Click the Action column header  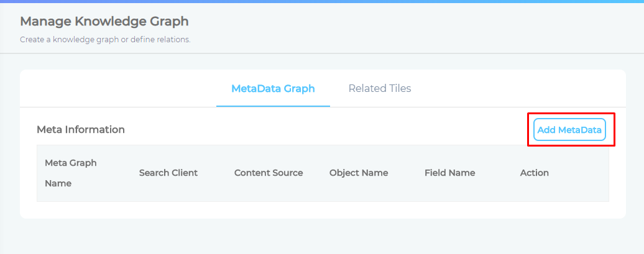click(x=534, y=173)
